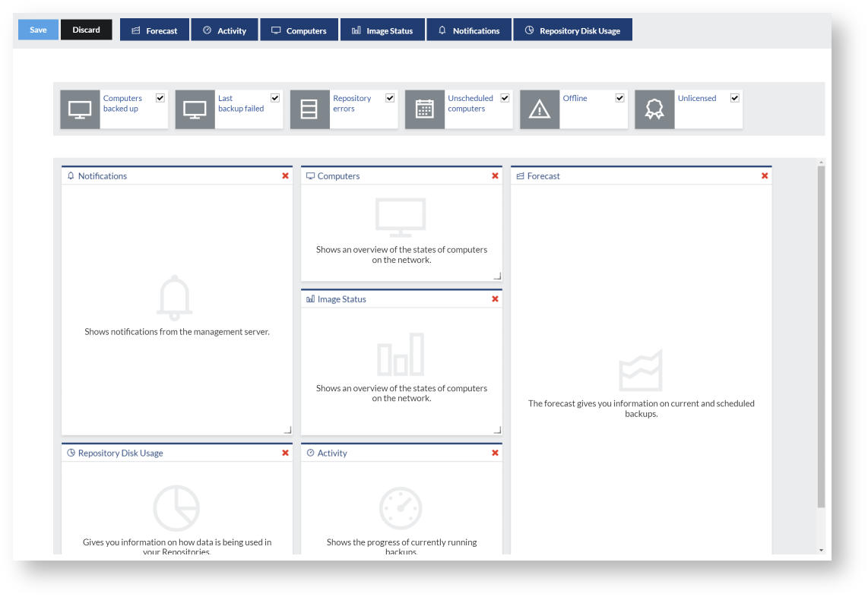Click the bar chart icon in Image Status widget
Viewport: 868px width, 597px height.
point(401,354)
